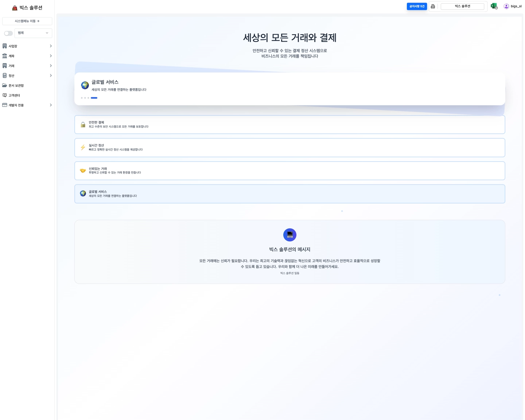Open 문서 보관함 folder icon
525x420 pixels.
pos(4,85)
